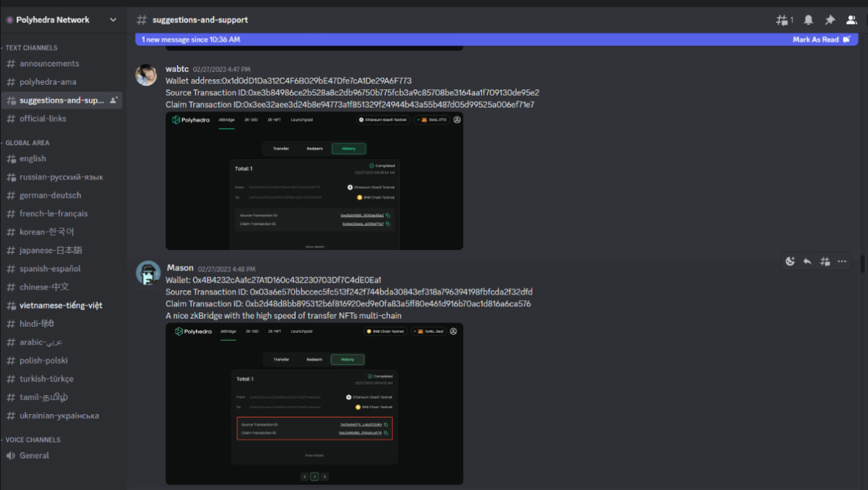Click Mason's Claim Transaction ID text

(x=348, y=304)
